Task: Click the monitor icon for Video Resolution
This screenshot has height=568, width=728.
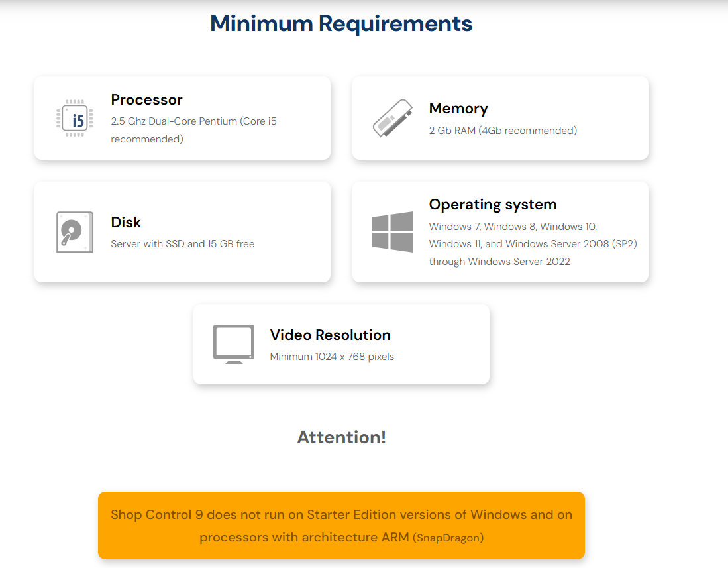Action: (234, 344)
